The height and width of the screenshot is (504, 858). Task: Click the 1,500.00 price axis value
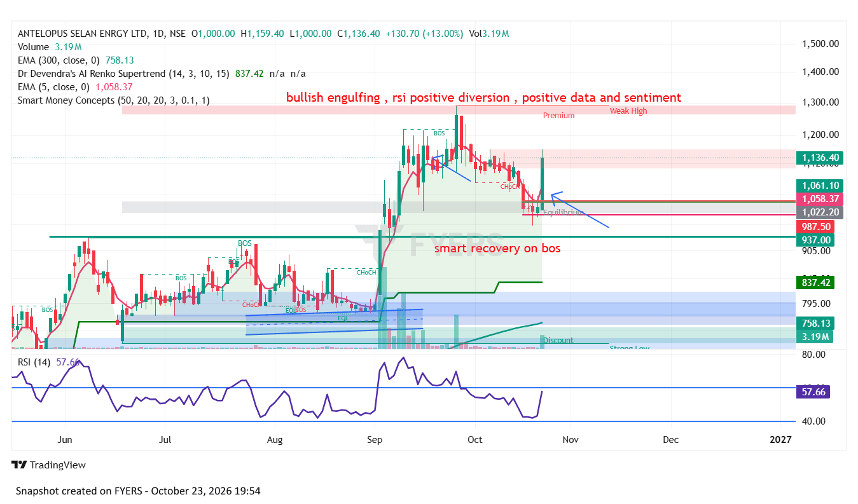pyautogui.click(x=820, y=44)
